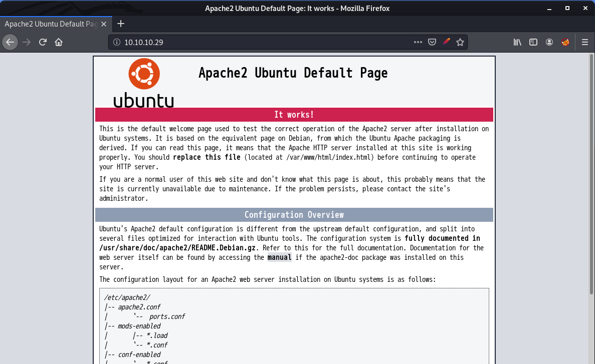Screen dimensions: 595x364
Task: Click the forward navigation arrow
Action: [27, 42]
